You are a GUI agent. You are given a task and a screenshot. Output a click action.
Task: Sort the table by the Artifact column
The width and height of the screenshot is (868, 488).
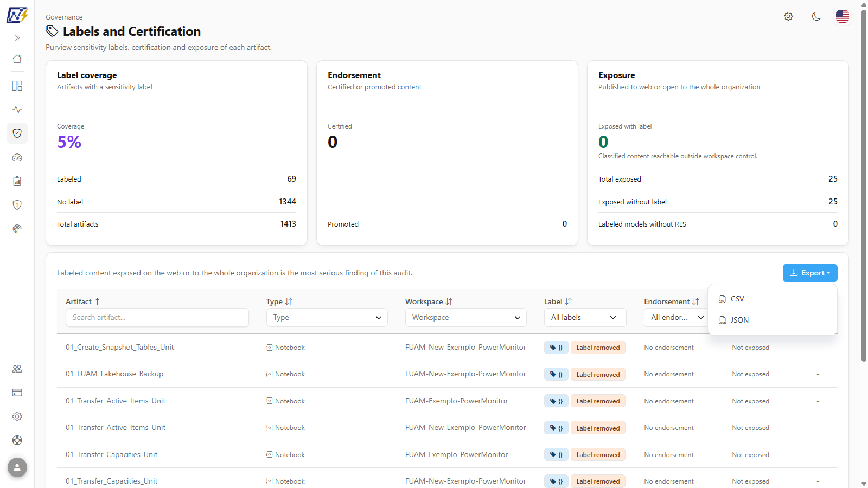coord(83,301)
